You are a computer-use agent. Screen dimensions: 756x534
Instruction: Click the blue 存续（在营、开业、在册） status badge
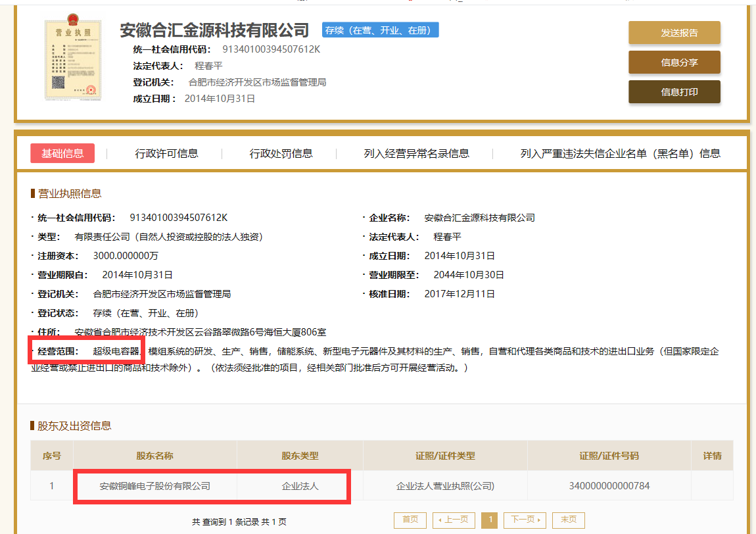(x=381, y=30)
